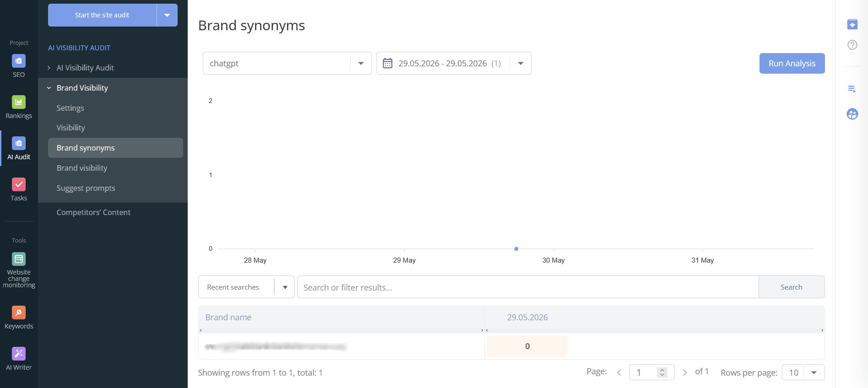Click the 28 May axis label
Viewport: 868px width, 388px height.
coord(255,260)
